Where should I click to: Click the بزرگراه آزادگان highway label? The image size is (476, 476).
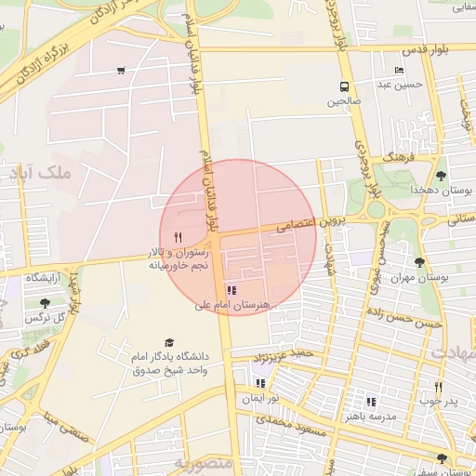point(43,64)
